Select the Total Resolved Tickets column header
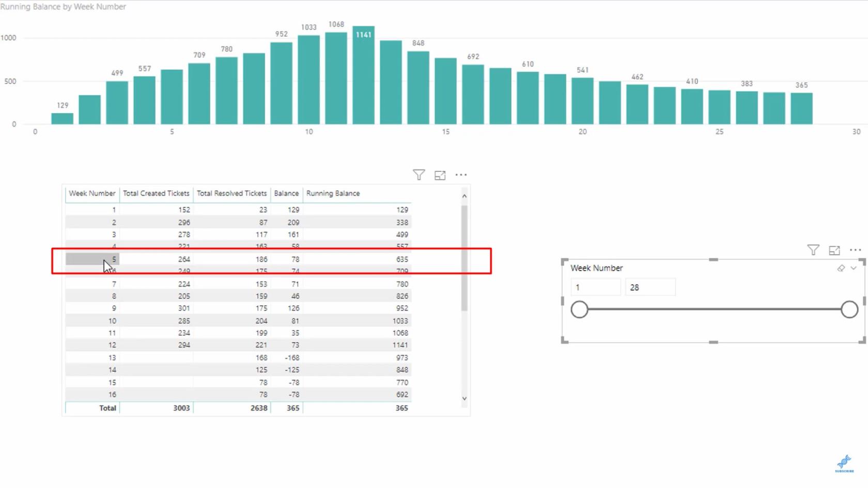868x488 pixels. (231, 193)
